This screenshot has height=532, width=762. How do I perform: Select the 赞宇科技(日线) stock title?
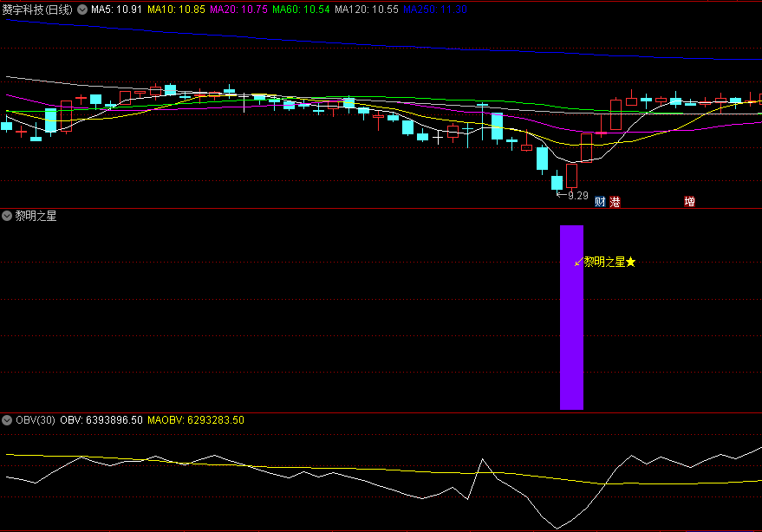tap(37, 10)
